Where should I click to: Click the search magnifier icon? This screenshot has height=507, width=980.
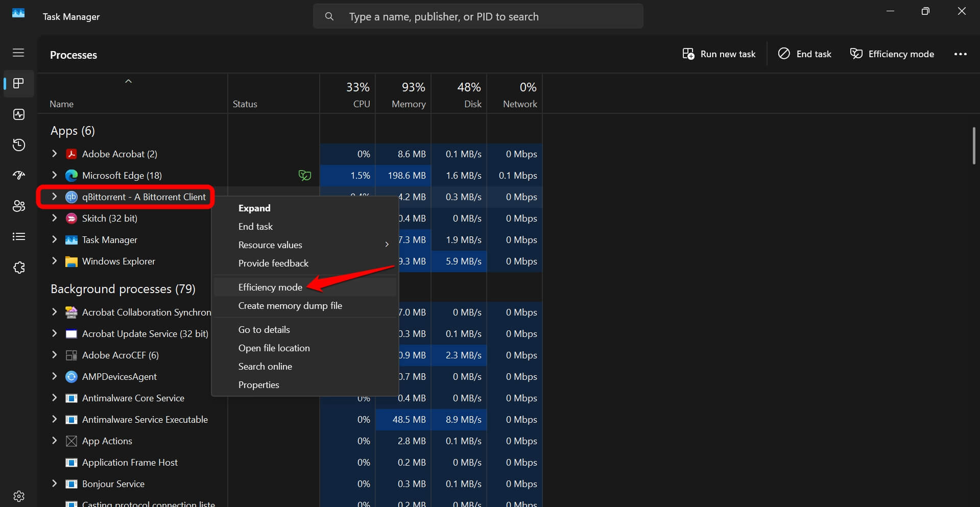point(329,16)
